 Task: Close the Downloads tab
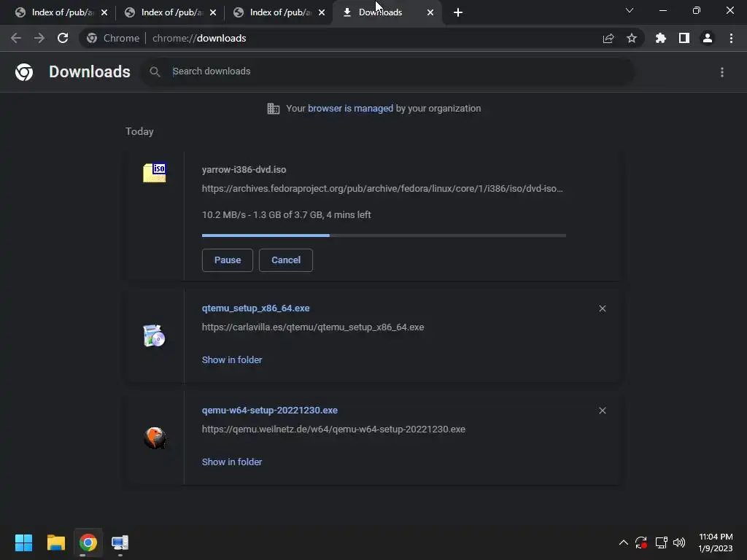(x=430, y=12)
